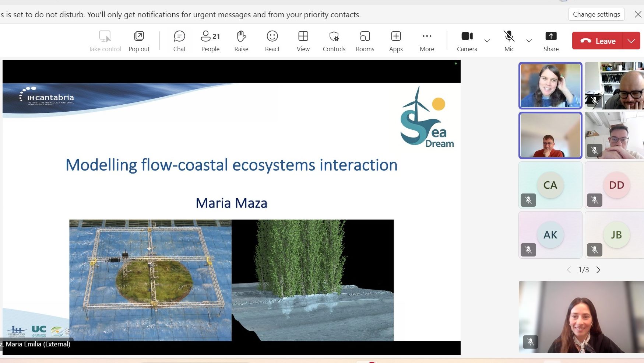Raise your hand in the meeting

point(241,41)
